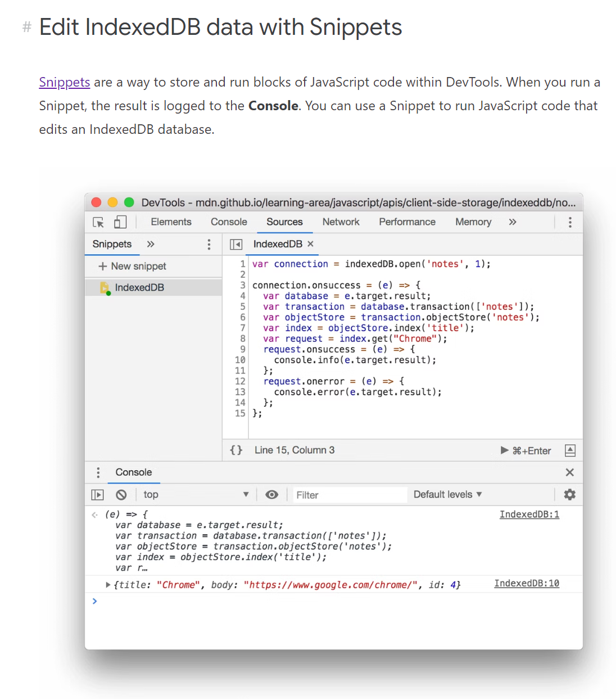Toggle the live expression eye icon
The height and width of the screenshot is (699, 616).
[x=272, y=495]
